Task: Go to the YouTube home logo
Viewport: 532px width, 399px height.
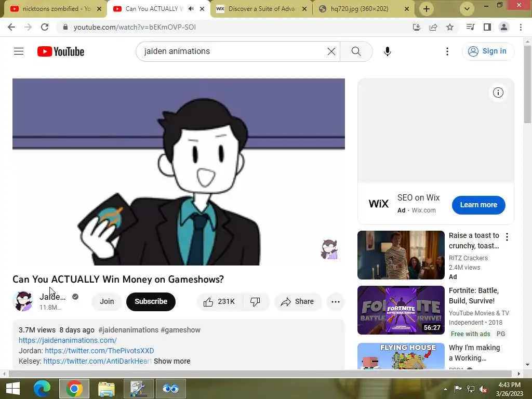Action: [x=61, y=51]
